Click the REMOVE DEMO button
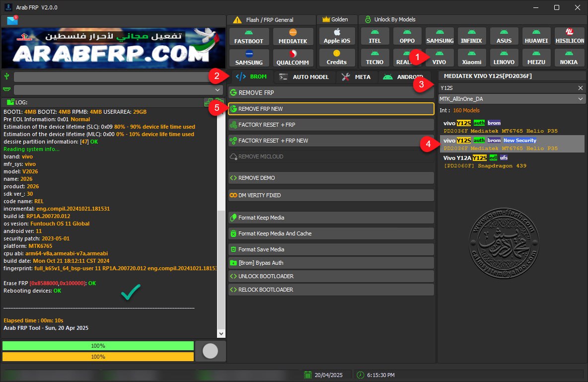588x382 pixels. [x=331, y=178]
